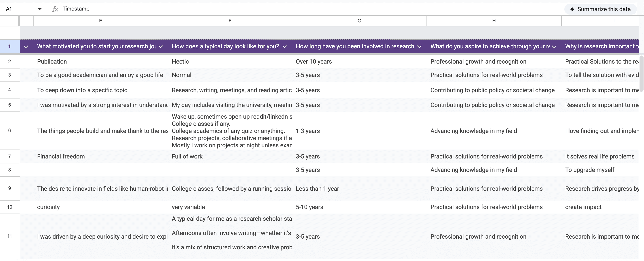Click the fx function icon
The width and height of the screenshot is (644, 261).
[55, 9]
